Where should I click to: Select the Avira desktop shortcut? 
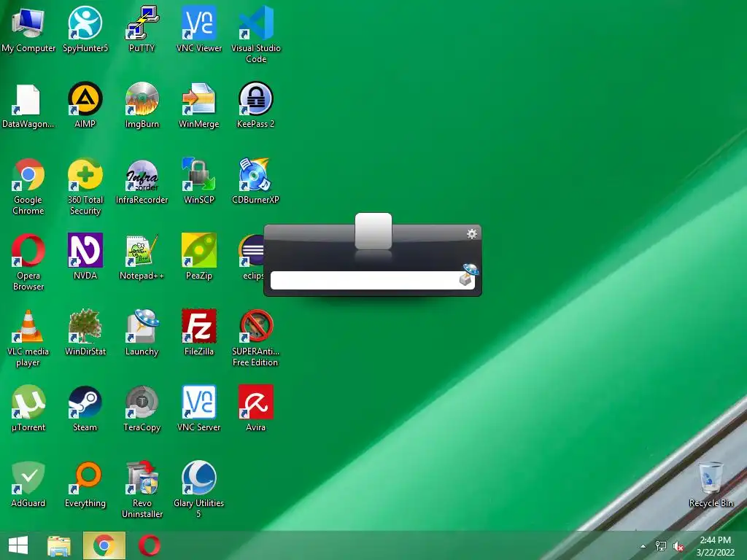point(256,408)
